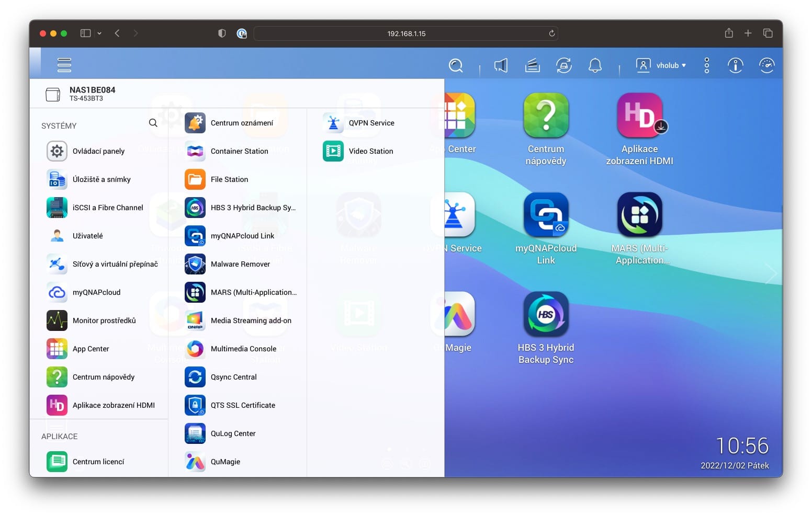Click the Safari extension icon beside the shield
Screen dimensions: 812x516
[x=242, y=33]
